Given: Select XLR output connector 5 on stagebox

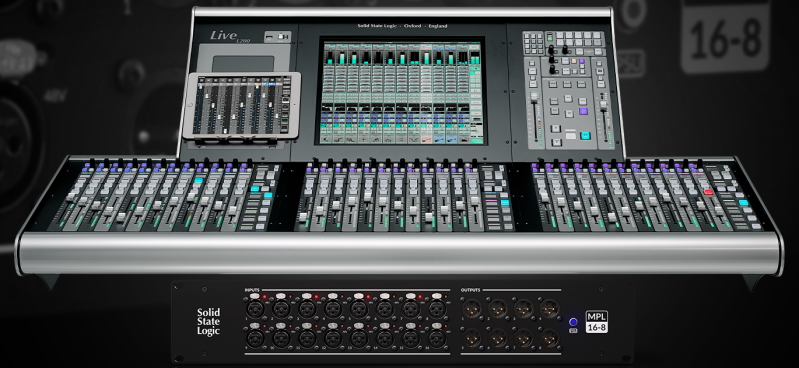Looking at the screenshot, I should click(471, 338).
